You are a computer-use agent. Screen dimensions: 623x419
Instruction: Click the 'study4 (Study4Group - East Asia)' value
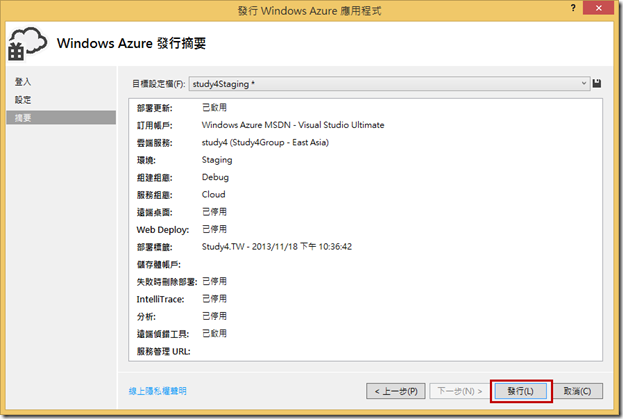pos(265,143)
